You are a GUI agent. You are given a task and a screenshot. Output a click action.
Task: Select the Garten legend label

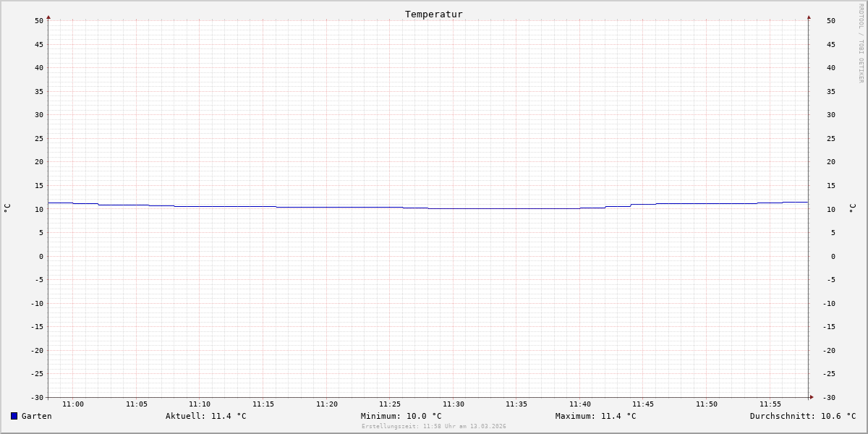click(36, 416)
